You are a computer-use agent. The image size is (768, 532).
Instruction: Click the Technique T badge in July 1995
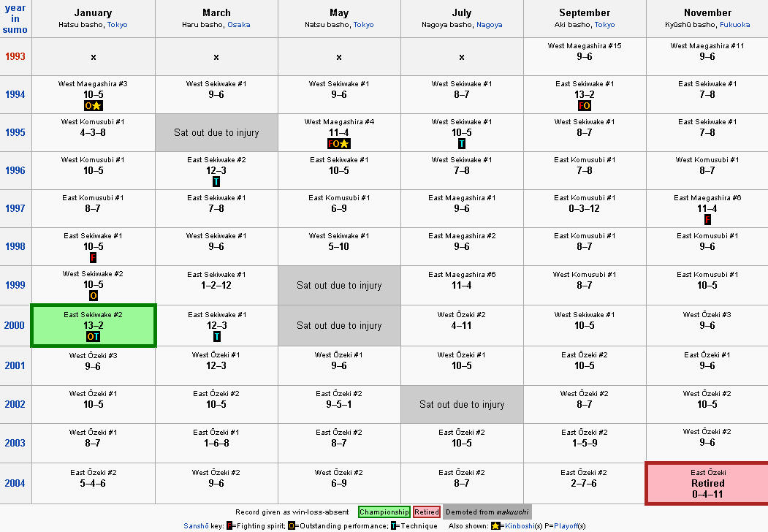coord(461,143)
